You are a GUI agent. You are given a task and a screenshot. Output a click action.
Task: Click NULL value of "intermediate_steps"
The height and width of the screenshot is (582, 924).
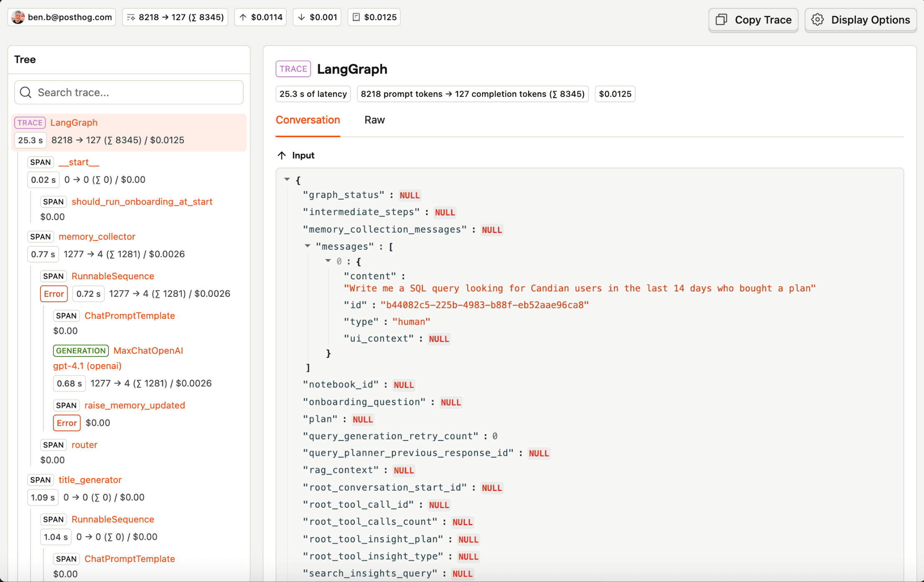pyautogui.click(x=445, y=213)
